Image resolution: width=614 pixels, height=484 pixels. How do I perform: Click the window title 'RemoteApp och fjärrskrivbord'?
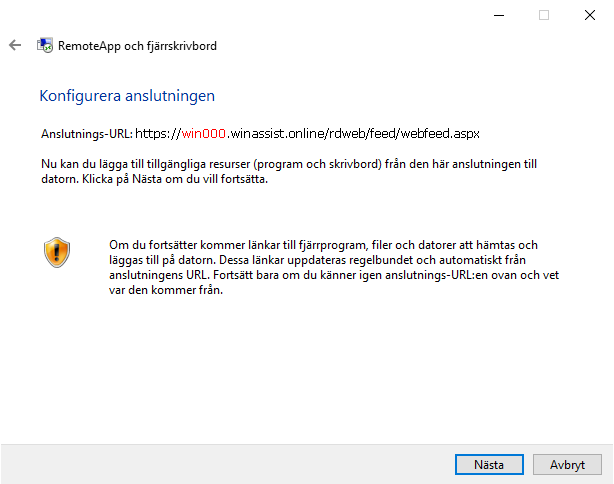point(137,46)
